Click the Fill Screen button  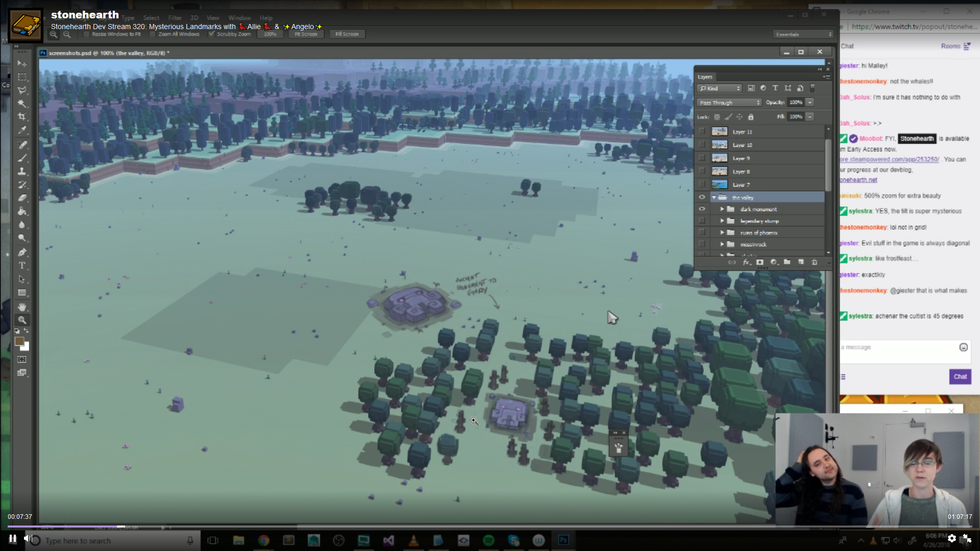click(x=347, y=34)
